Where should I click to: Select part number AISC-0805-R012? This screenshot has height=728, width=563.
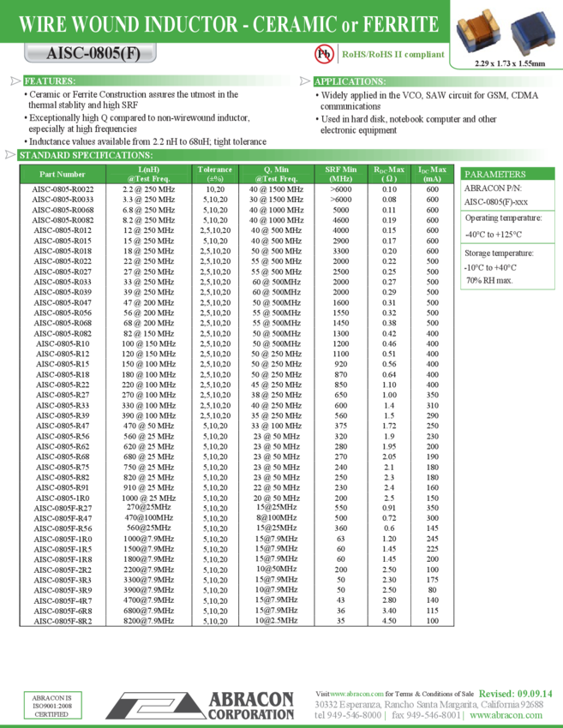(63, 230)
